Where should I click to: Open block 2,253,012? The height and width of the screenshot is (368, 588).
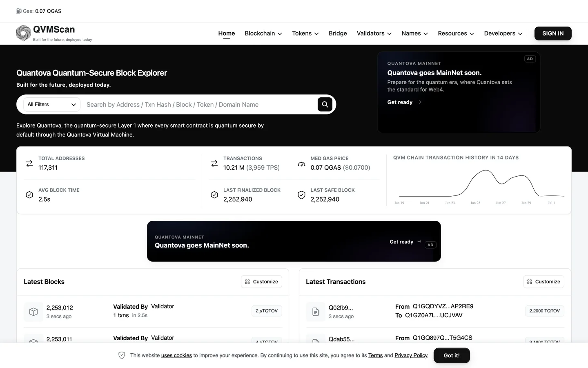[x=60, y=307]
